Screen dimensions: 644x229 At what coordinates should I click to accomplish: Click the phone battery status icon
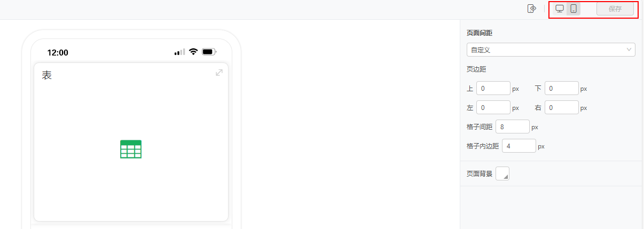click(x=209, y=52)
